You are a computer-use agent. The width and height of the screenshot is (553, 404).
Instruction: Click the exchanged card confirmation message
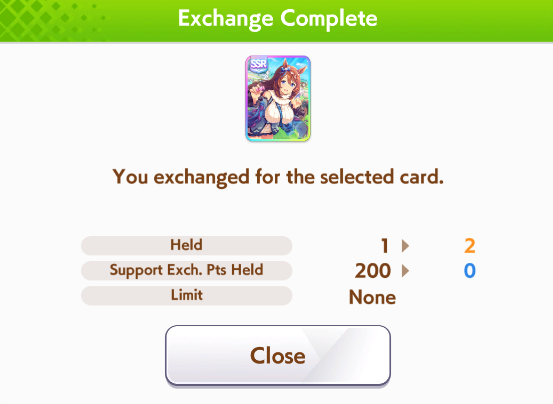[278, 177]
